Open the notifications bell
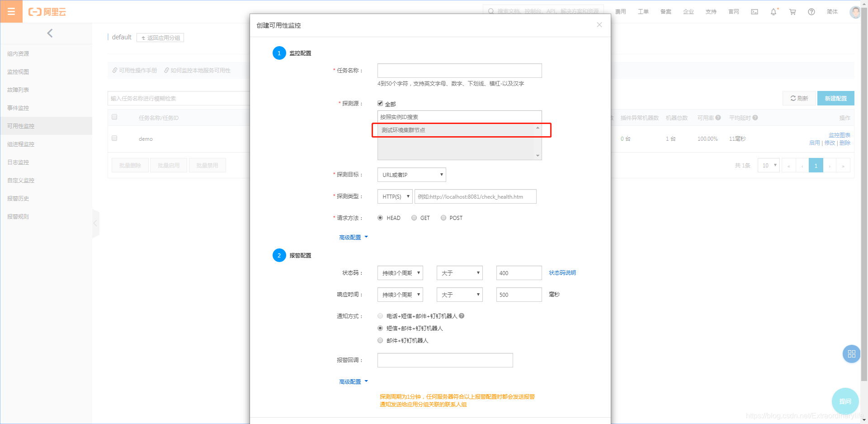Screen dimensions: 868x424 pos(774,12)
